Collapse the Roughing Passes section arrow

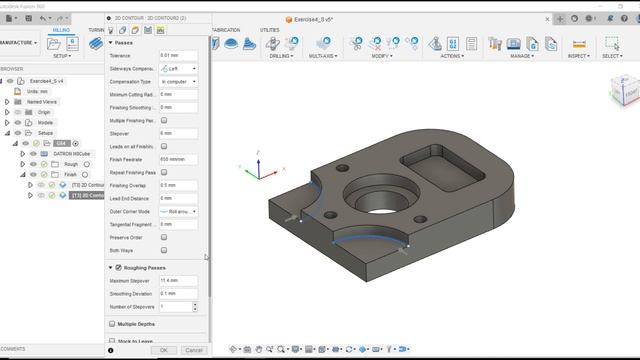coord(111,268)
